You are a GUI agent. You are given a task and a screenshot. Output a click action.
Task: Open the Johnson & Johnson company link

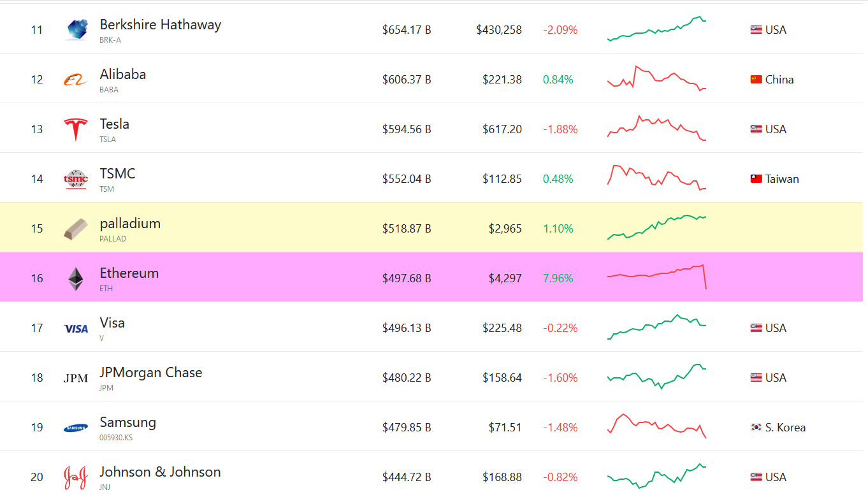click(x=160, y=472)
